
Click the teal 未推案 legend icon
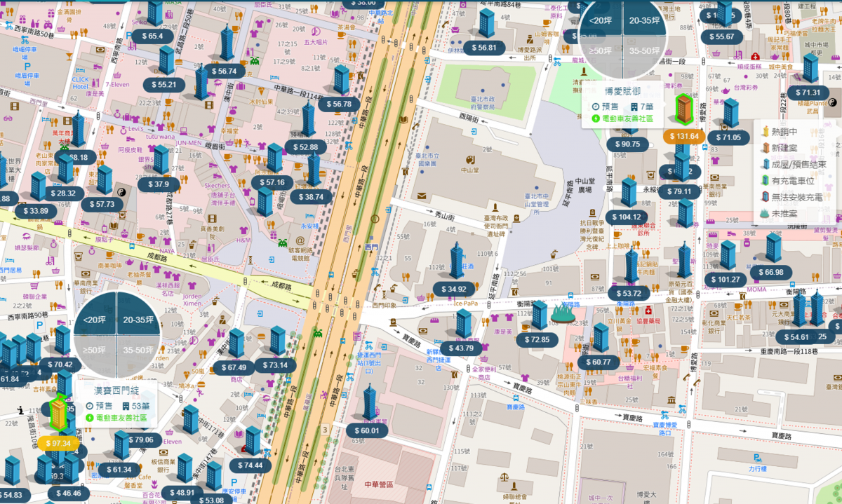click(x=763, y=214)
